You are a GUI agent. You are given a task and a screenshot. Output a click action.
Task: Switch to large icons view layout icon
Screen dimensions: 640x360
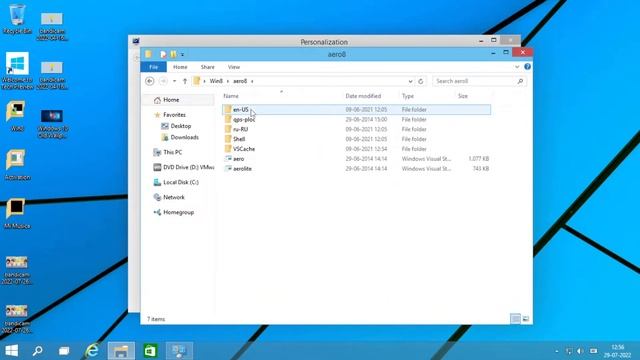coord(526,319)
